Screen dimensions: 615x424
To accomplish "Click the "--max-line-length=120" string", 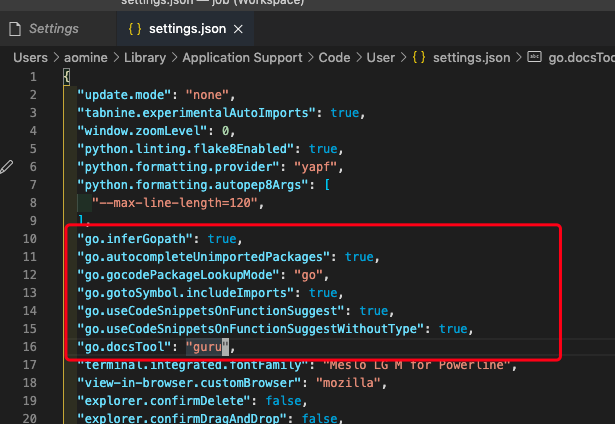I will [175, 203].
